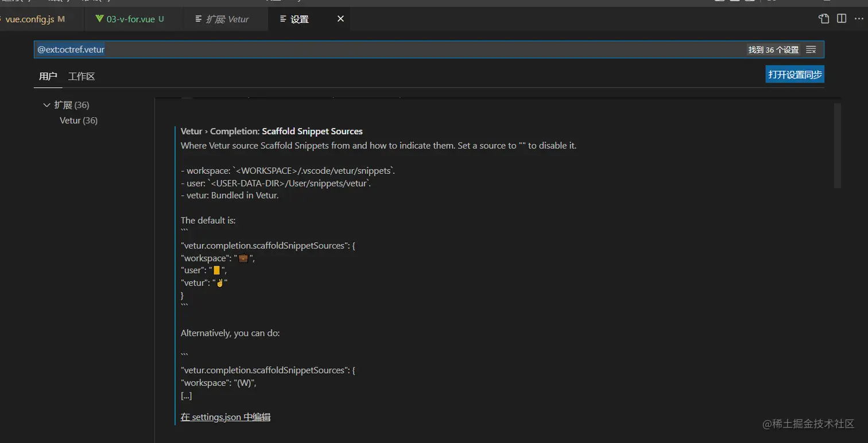The height and width of the screenshot is (443, 868).
Task: Click the 找到 36 个设置 count badge
Action: click(773, 50)
